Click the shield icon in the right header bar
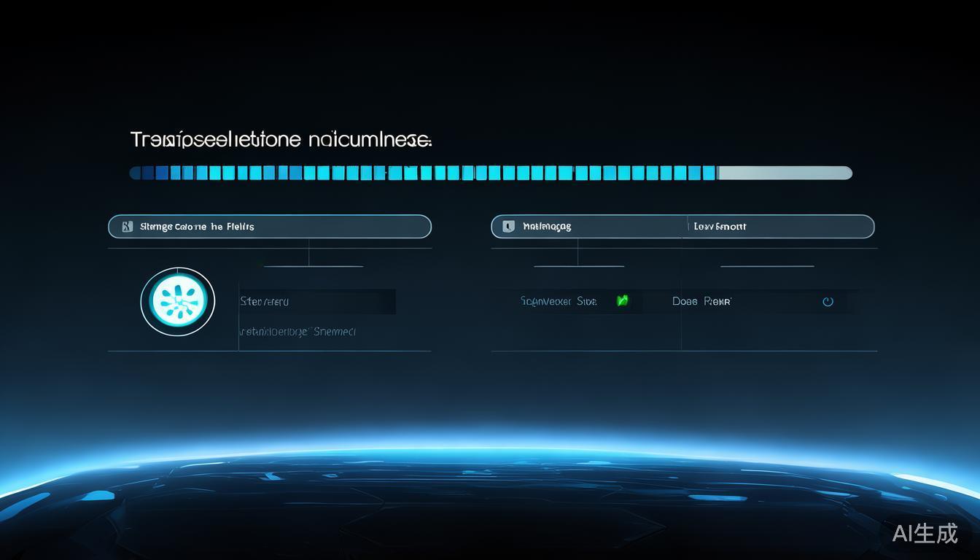Viewport: 980px width, 560px height. coord(508,227)
